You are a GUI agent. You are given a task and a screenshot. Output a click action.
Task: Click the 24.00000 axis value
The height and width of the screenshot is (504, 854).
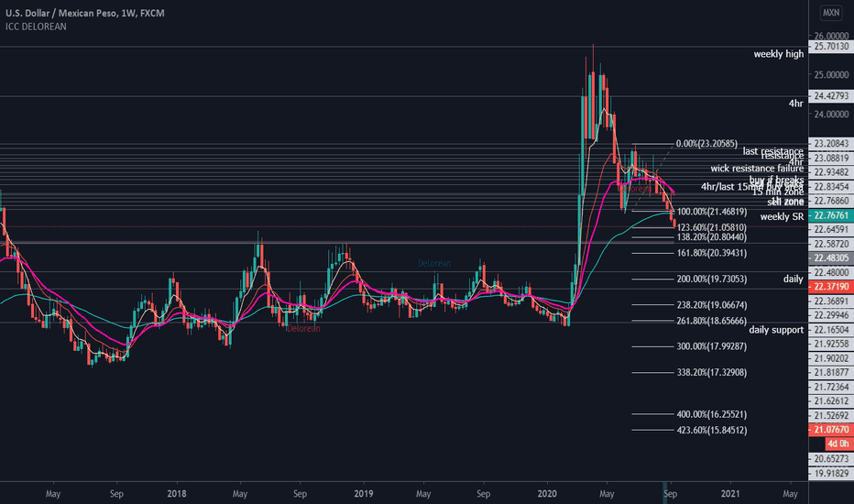tap(831, 114)
